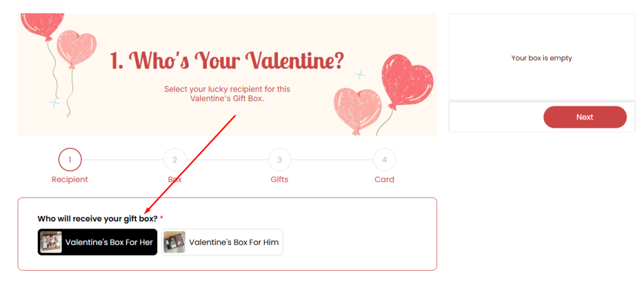The width and height of the screenshot is (644, 299).
Task: Click the 'Select your lucky recipient' subtitle
Action: coord(227,94)
